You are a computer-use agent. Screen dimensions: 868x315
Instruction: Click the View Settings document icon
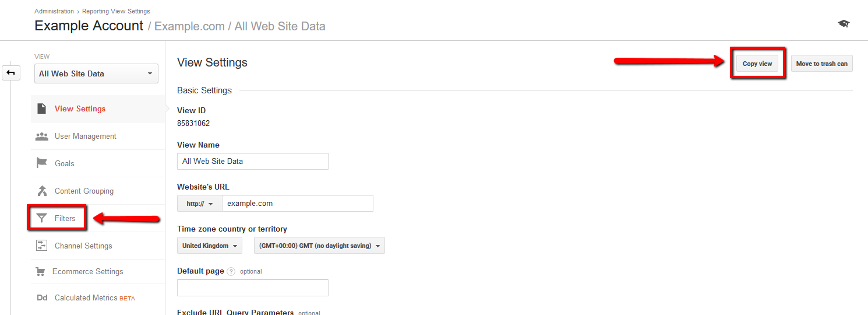(x=41, y=108)
